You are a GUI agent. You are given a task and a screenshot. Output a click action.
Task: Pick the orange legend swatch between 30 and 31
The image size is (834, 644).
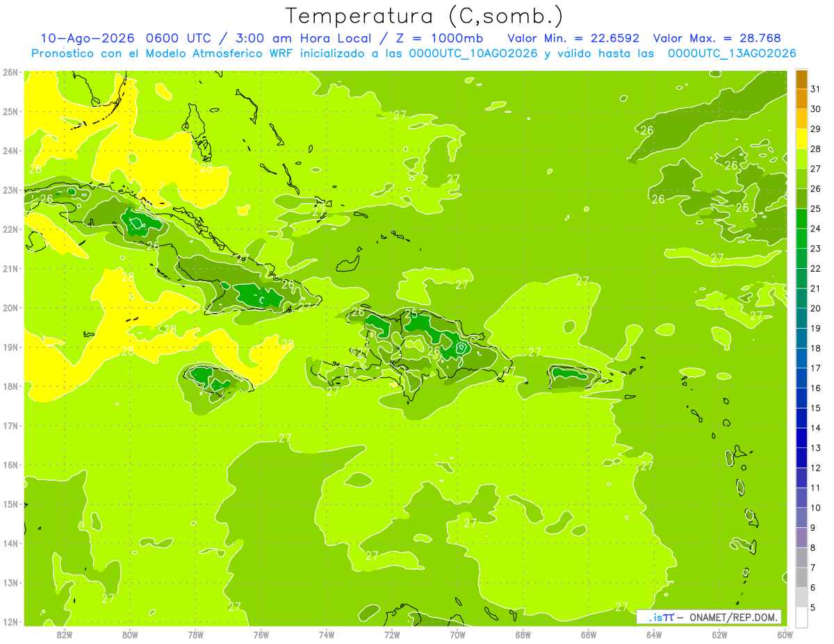pyautogui.click(x=801, y=99)
